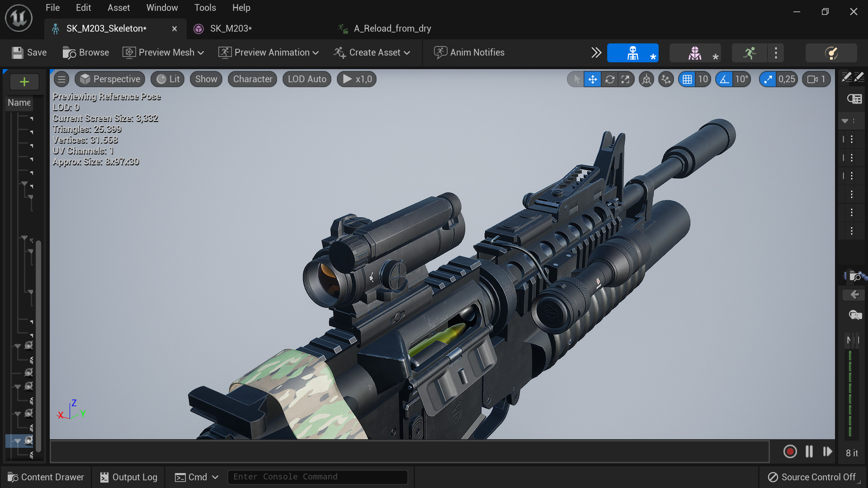Open the viewport Character menu
The image size is (868, 488).
pyautogui.click(x=253, y=79)
